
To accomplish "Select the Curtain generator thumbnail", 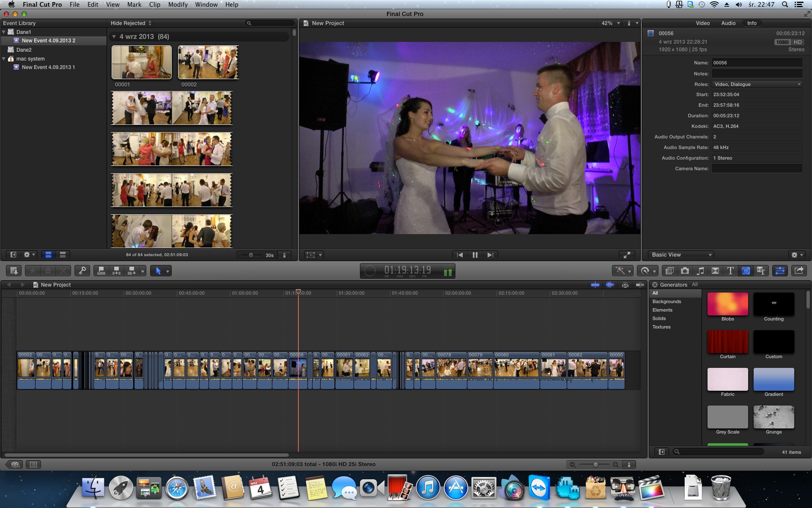I will pyautogui.click(x=727, y=342).
